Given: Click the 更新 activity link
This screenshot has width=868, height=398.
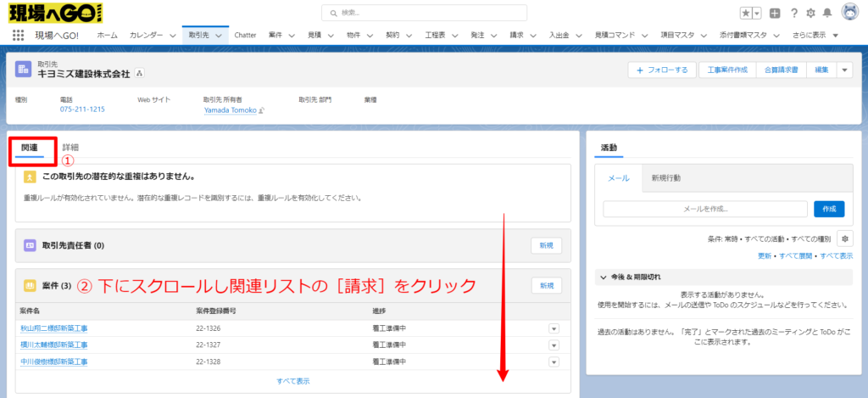Looking at the screenshot, I should [765, 256].
